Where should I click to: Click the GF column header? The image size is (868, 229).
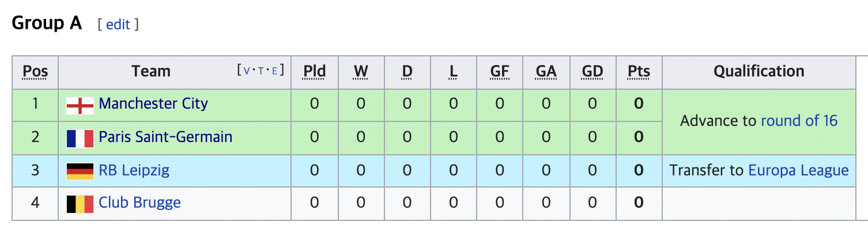[500, 72]
